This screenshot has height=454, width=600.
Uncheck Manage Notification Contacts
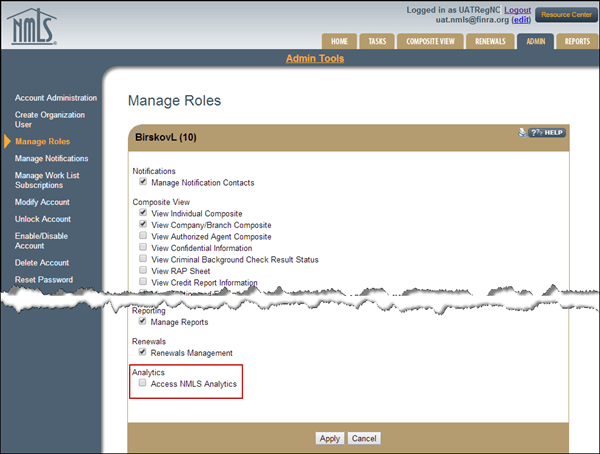pos(143,181)
